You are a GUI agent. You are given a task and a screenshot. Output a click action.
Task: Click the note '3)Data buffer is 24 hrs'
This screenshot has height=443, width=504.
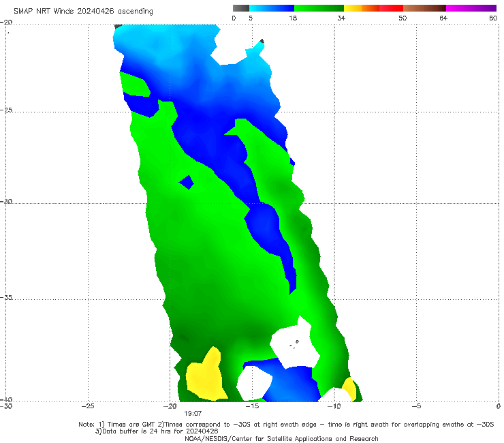(157, 431)
